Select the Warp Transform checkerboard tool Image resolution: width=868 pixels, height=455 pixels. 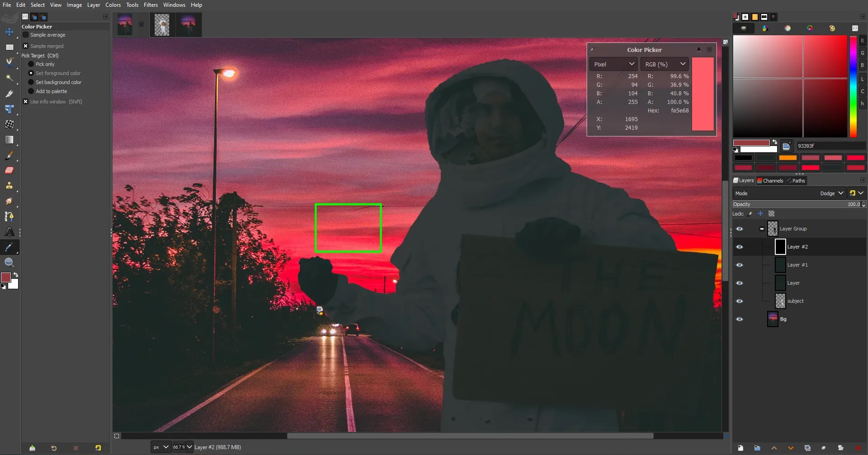9,124
